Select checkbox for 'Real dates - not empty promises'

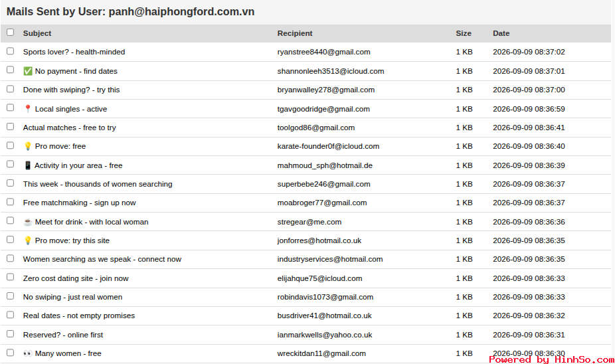10,315
